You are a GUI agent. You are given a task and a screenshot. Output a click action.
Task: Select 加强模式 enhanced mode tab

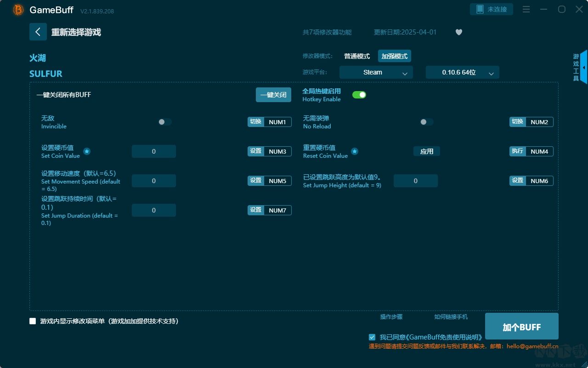click(394, 56)
